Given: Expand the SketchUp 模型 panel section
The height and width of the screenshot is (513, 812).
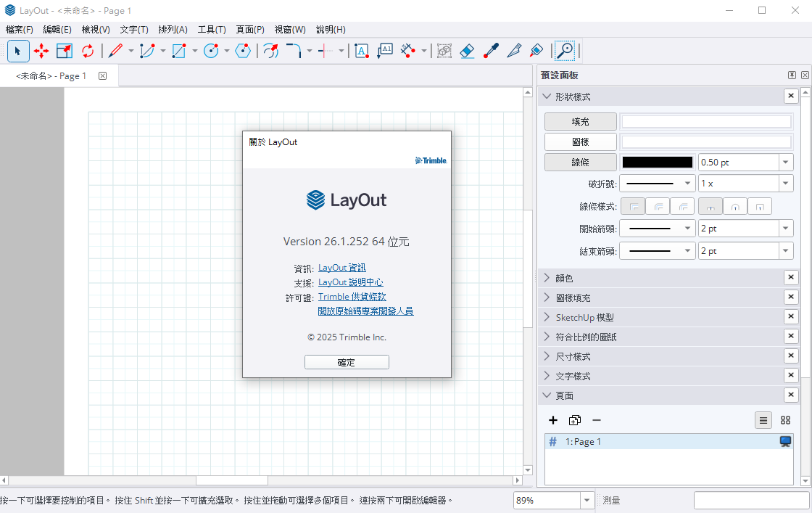Looking at the screenshot, I should (x=547, y=317).
